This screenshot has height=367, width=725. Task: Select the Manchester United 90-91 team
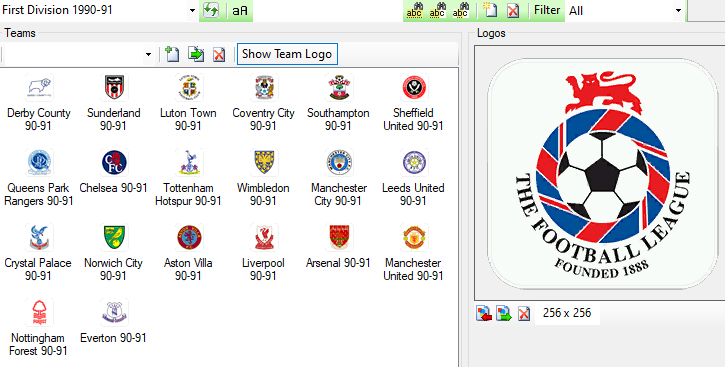413,253
